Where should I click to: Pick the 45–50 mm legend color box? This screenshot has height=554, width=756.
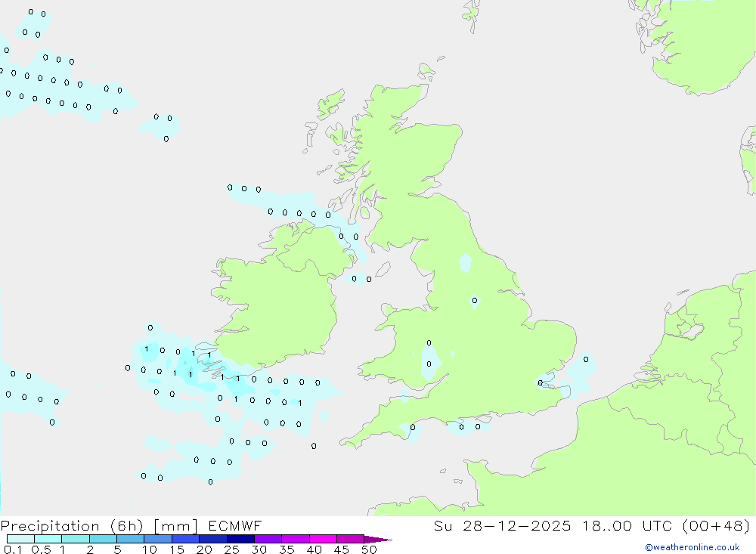coord(351,539)
